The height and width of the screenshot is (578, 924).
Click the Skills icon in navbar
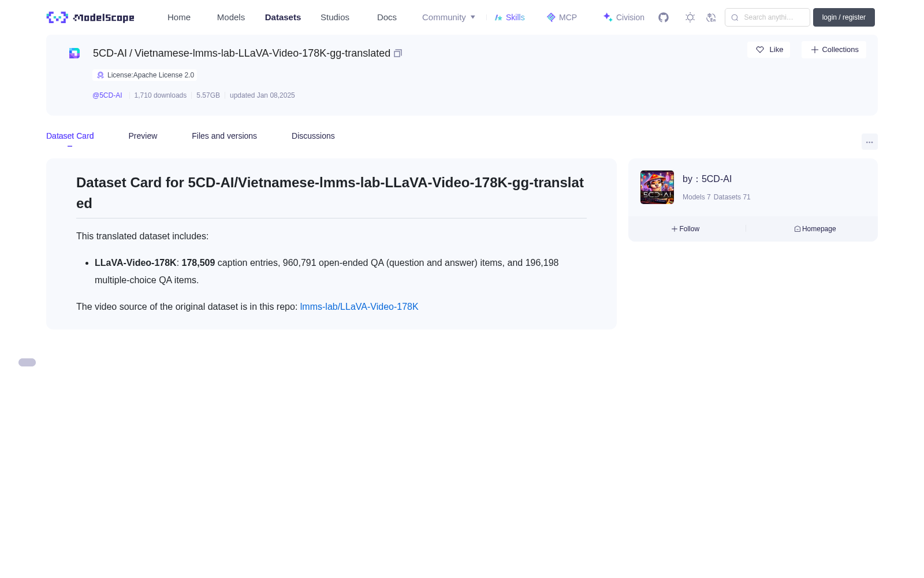point(498,17)
